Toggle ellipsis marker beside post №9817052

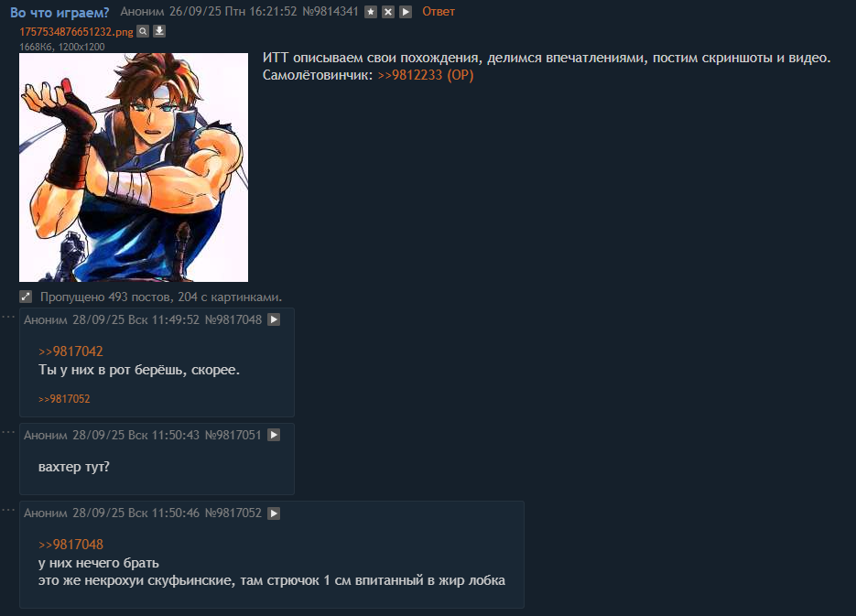(8, 510)
